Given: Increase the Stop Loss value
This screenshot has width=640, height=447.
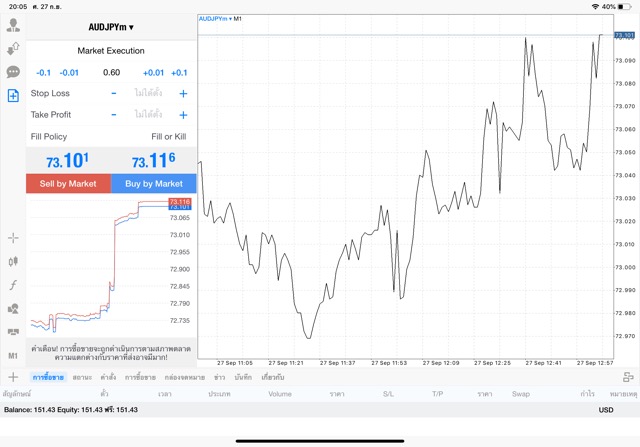Looking at the screenshot, I should pyautogui.click(x=183, y=93).
